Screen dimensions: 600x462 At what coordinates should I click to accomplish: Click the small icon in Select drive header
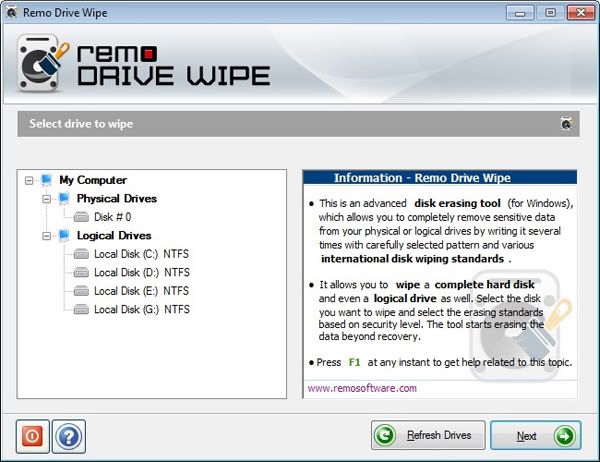coord(566,124)
